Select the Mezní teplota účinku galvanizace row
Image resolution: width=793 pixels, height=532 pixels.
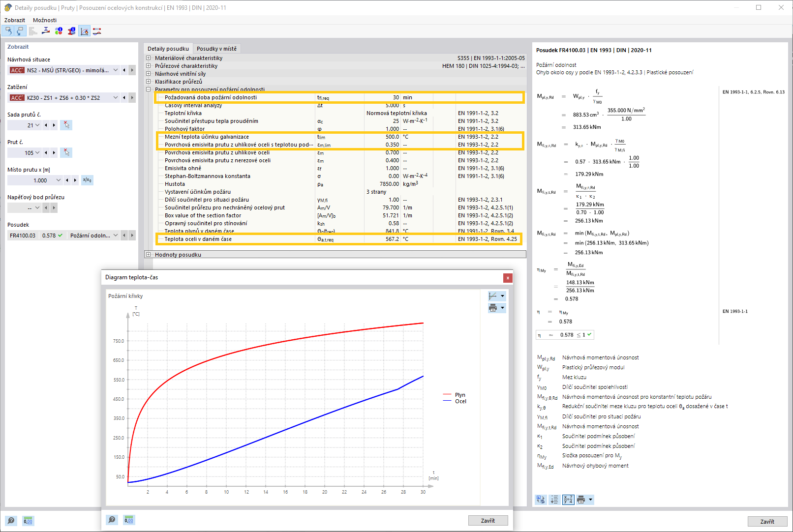pos(340,137)
